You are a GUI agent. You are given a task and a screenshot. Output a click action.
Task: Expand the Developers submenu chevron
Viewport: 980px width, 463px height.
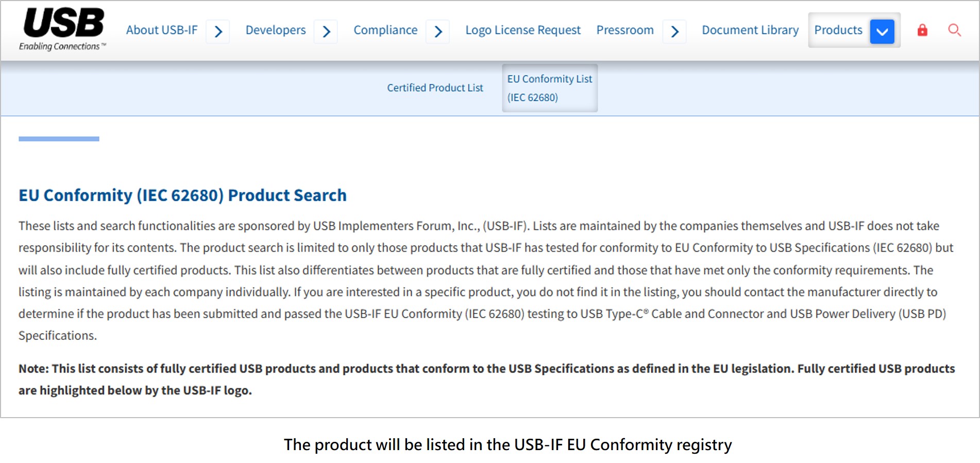point(326,31)
